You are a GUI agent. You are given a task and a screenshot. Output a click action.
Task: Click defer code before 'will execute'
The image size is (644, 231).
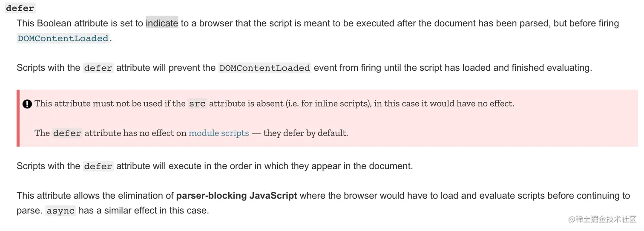click(98, 166)
